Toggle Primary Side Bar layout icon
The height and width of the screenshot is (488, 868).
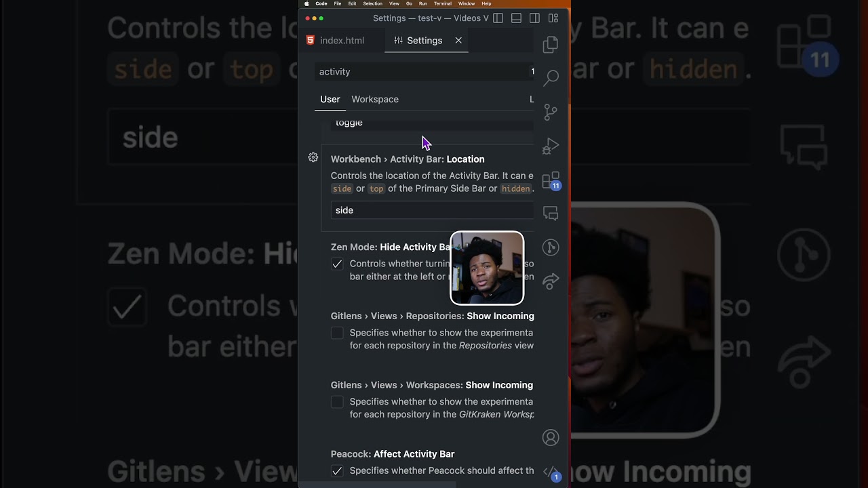tap(498, 18)
